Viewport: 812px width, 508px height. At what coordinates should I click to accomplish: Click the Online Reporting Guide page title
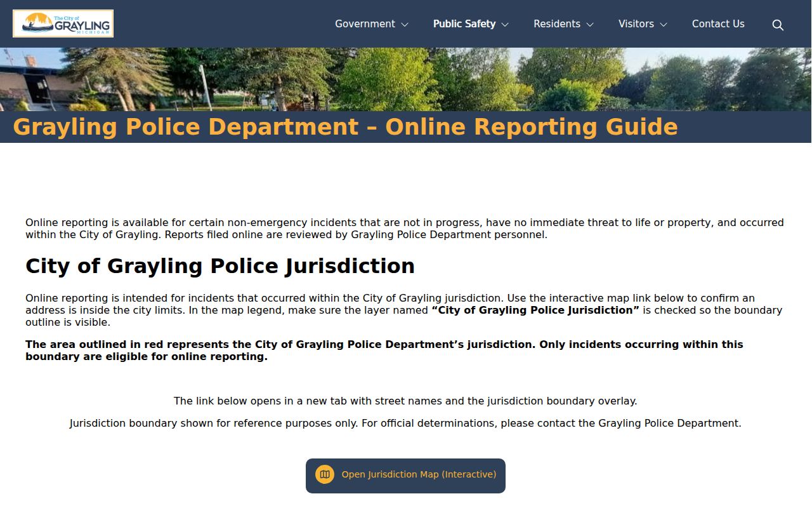point(345,127)
